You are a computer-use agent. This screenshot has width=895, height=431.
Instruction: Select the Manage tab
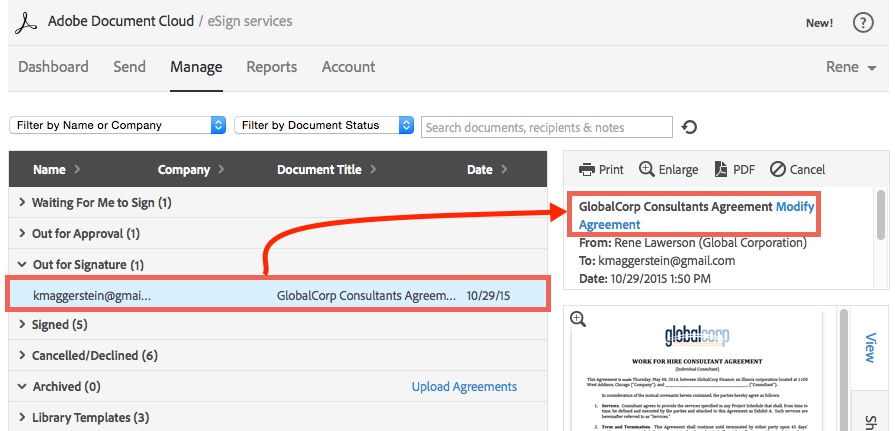[x=196, y=67]
